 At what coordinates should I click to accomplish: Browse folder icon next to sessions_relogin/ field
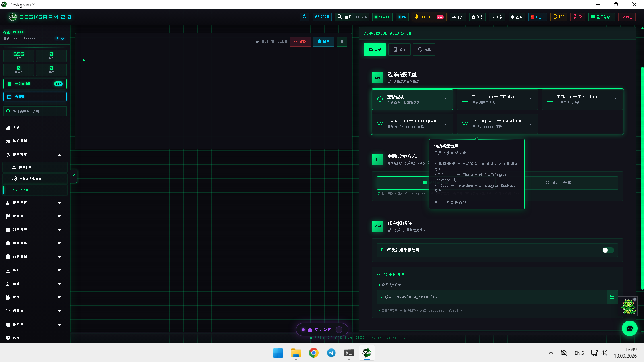click(x=612, y=297)
